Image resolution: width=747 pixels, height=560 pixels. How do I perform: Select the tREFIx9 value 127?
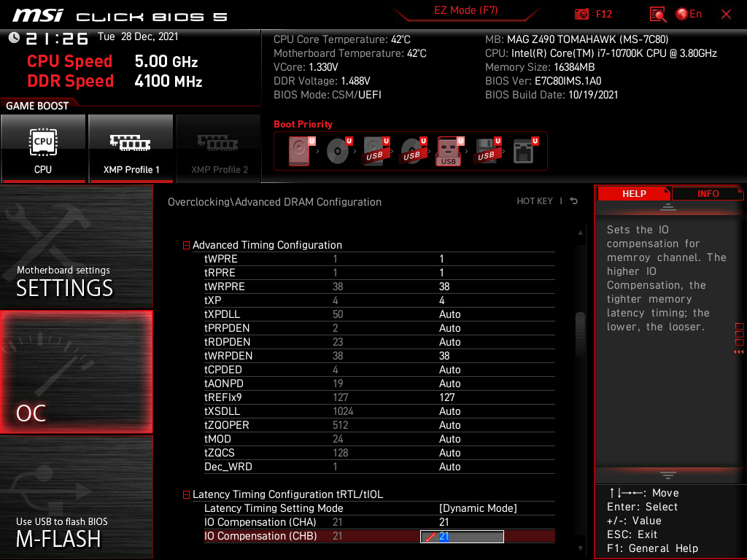pos(447,397)
